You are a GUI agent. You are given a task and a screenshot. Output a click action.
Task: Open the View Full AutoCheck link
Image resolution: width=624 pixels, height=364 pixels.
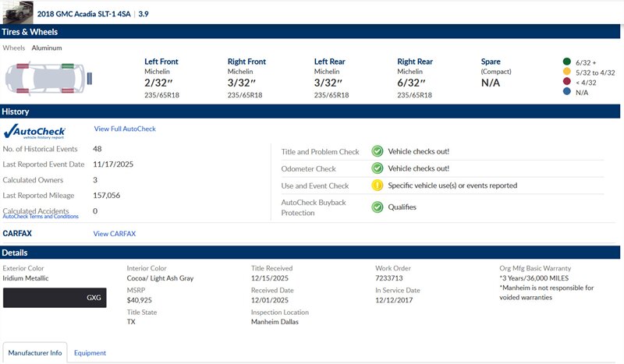coord(125,129)
